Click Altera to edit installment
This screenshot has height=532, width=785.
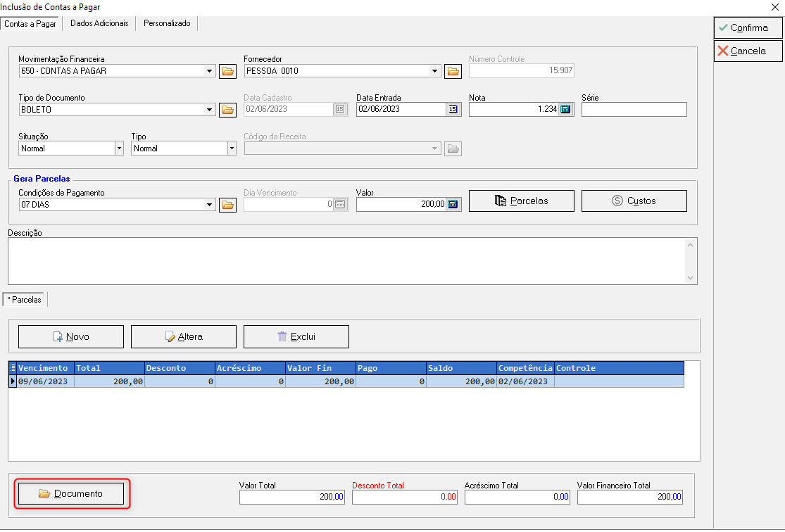[184, 337]
